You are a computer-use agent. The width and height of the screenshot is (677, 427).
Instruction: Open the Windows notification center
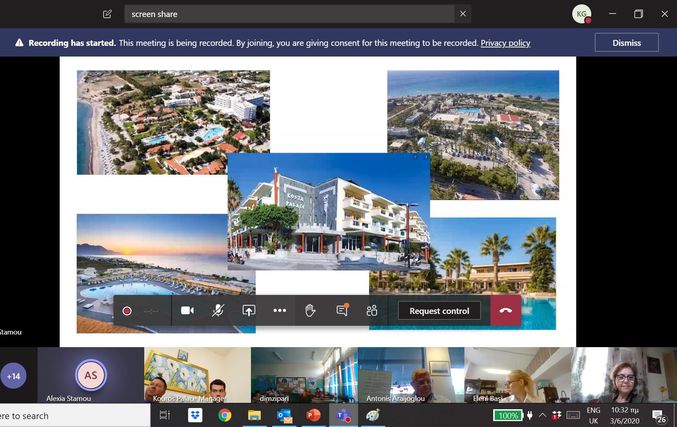click(x=659, y=416)
